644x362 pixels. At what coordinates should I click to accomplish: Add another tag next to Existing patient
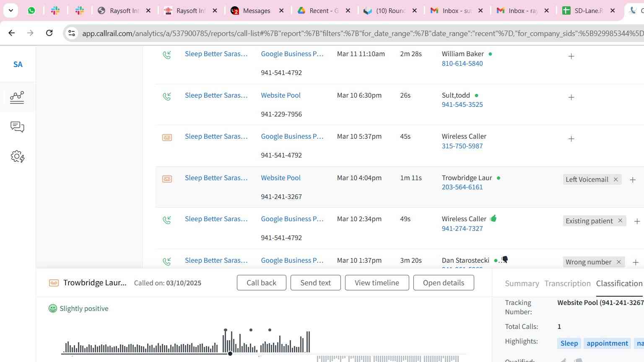(637, 221)
